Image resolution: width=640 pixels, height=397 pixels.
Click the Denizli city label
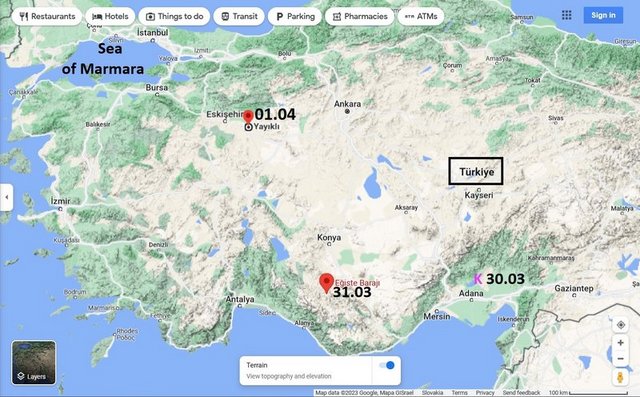tap(158, 245)
